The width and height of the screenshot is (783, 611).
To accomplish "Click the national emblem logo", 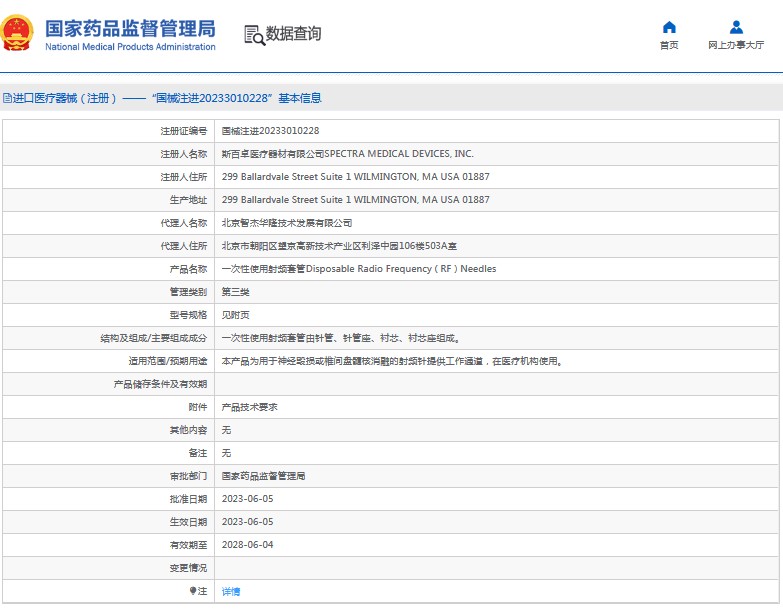I will 16,33.
